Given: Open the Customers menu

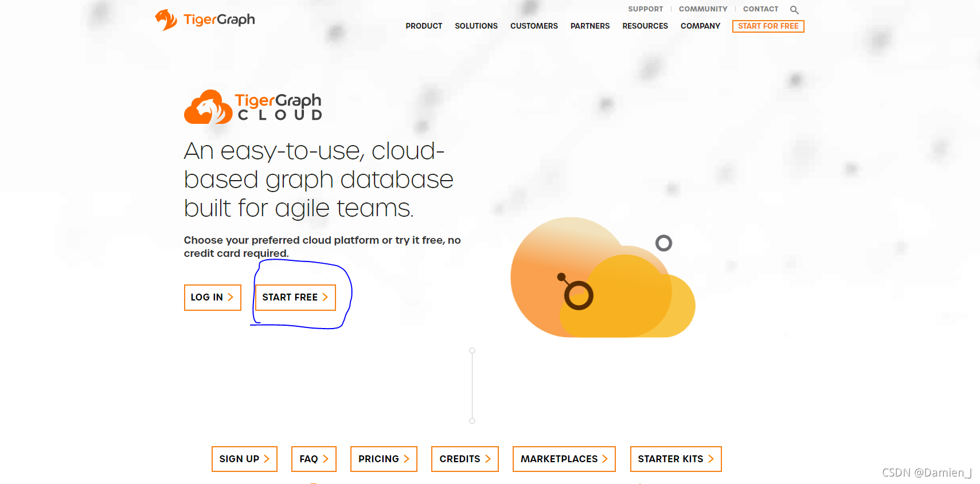Looking at the screenshot, I should click(534, 26).
